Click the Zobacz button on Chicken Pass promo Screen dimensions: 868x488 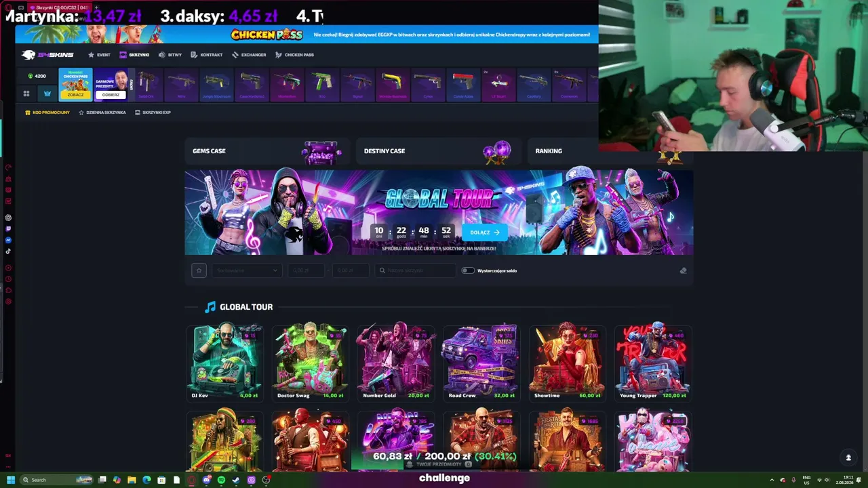click(x=75, y=95)
